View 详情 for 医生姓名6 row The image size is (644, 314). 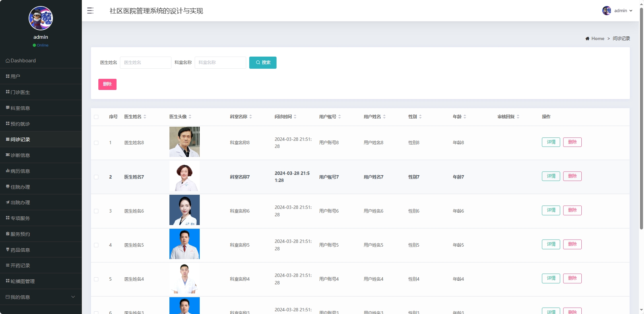(551, 210)
